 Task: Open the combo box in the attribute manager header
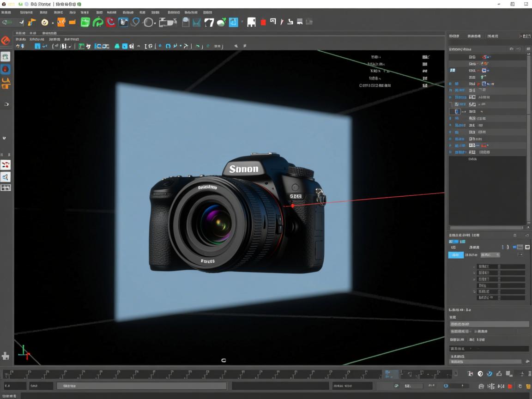pyautogui.click(x=490, y=255)
